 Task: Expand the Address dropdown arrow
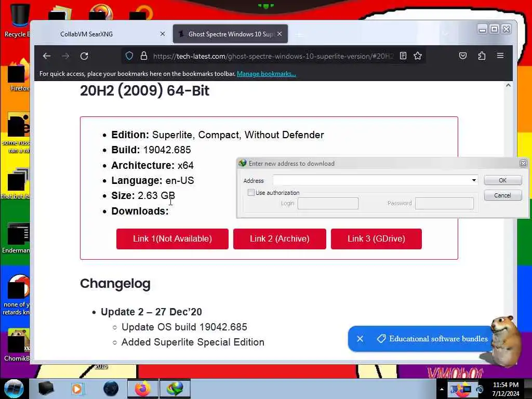[x=474, y=180]
